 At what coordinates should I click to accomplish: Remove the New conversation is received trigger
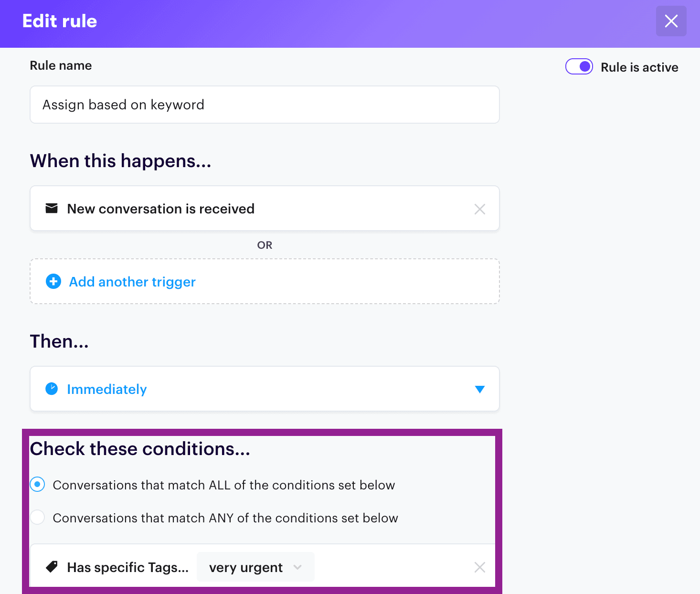click(479, 209)
